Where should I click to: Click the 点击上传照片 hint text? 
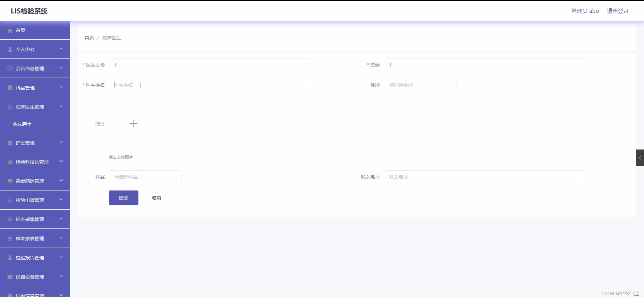pos(121,157)
